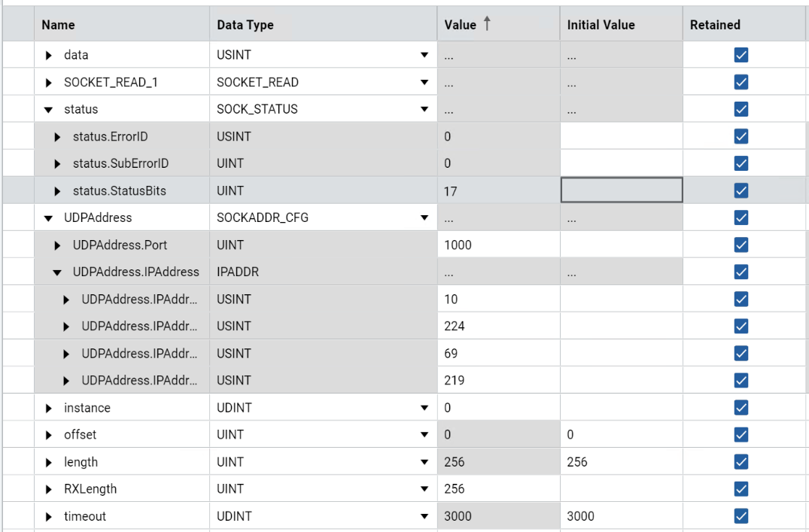
Task: Expand the status.StatusBits row
Action: click(58, 192)
